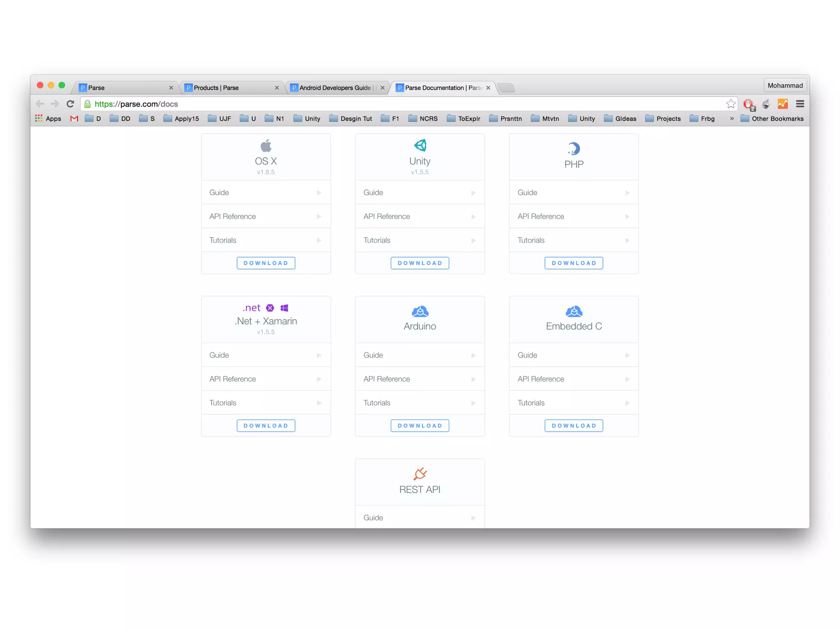The image size is (840, 630).
Task: Open the Frbg bookmark folder
Action: [702, 119]
